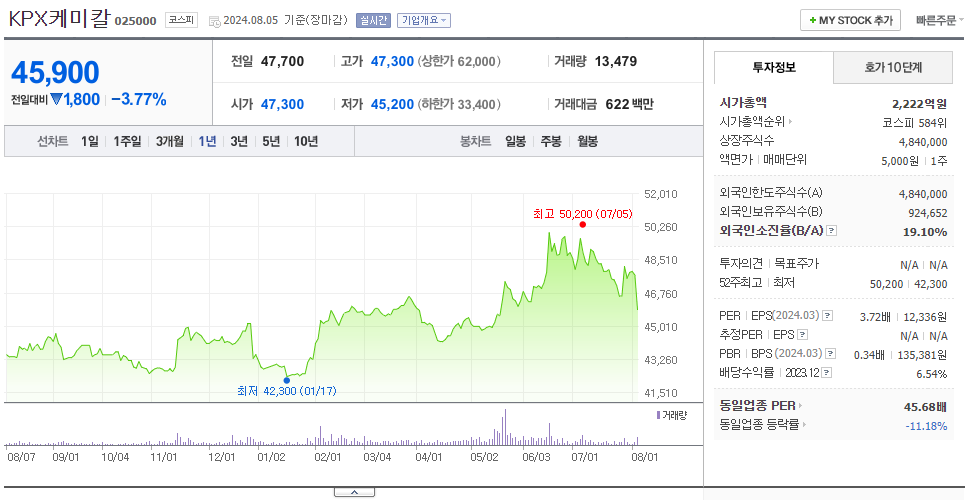Show the 월봉 monthly candle chart
Viewport: 968px width, 500px height.
[x=588, y=141]
